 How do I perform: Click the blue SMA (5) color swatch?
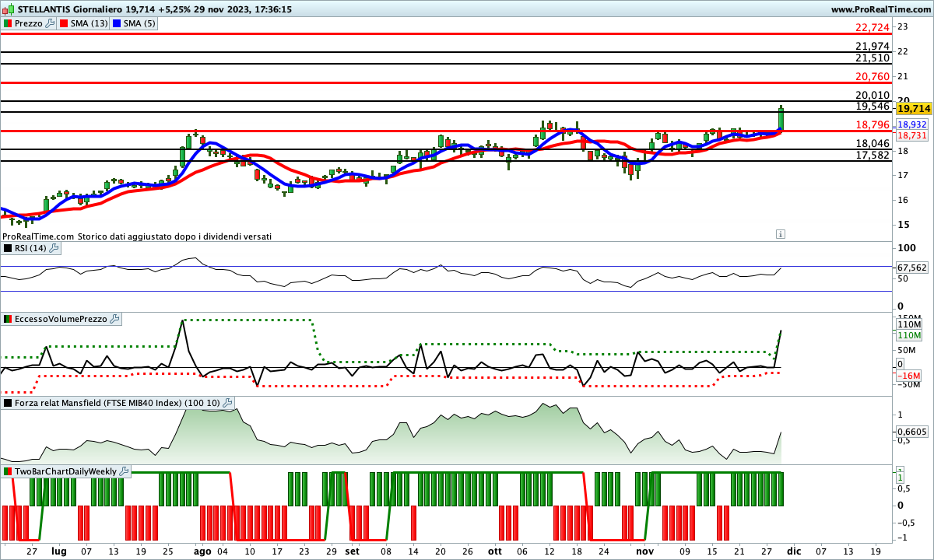pos(117,23)
